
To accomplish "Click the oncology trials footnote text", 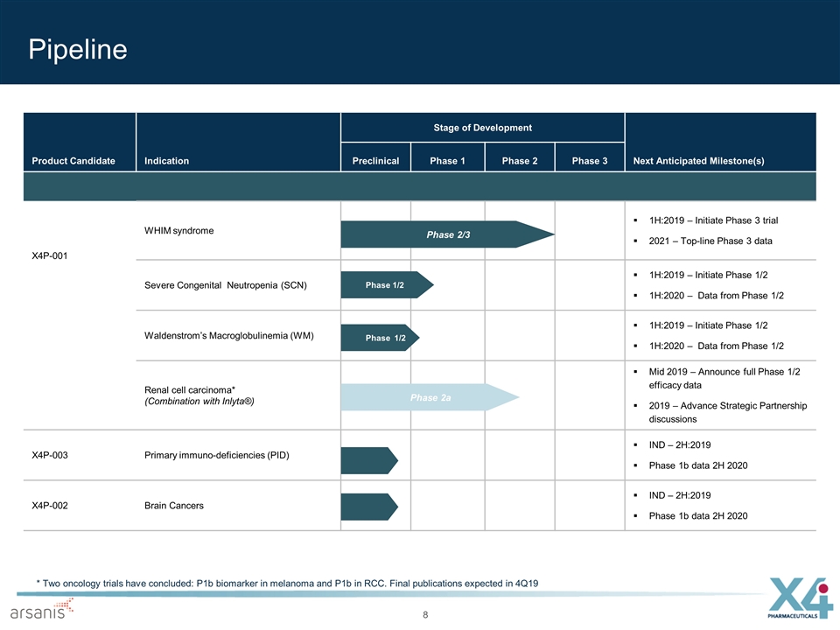I will coord(287,583).
